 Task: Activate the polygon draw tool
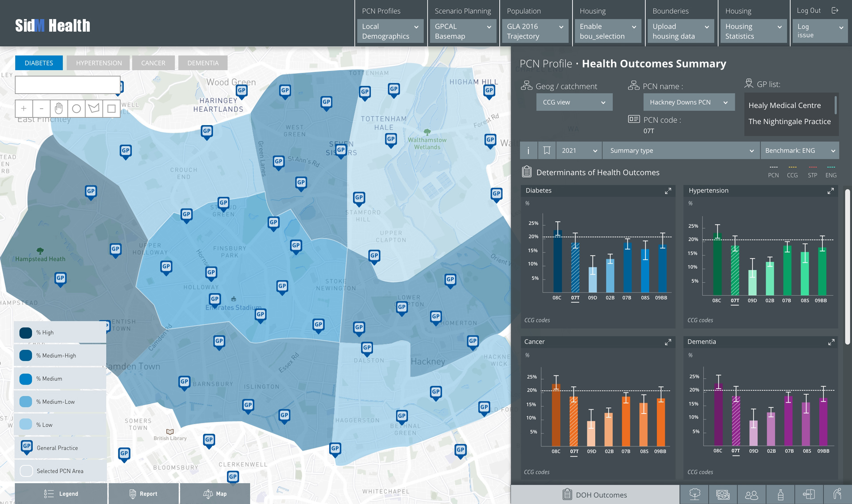pos(94,108)
